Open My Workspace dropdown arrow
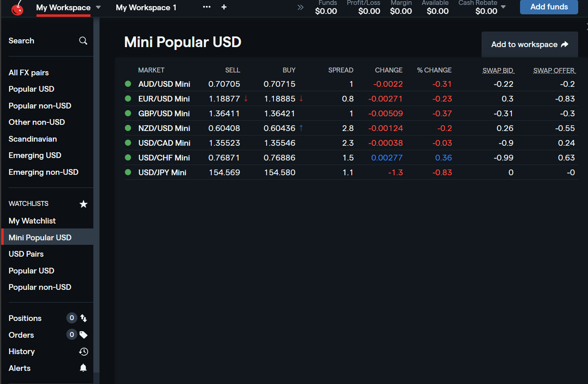Viewport: 588px width, 384px height. click(x=98, y=7)
